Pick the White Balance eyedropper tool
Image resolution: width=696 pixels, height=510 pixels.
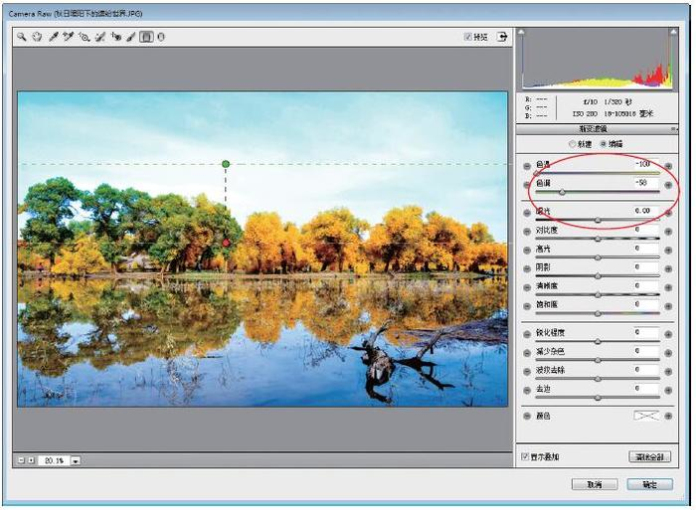(x=52, y=37)
